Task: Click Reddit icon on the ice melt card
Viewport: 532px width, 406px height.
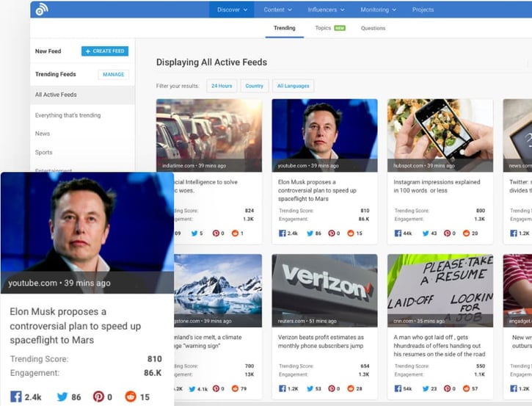Action: 235,388
